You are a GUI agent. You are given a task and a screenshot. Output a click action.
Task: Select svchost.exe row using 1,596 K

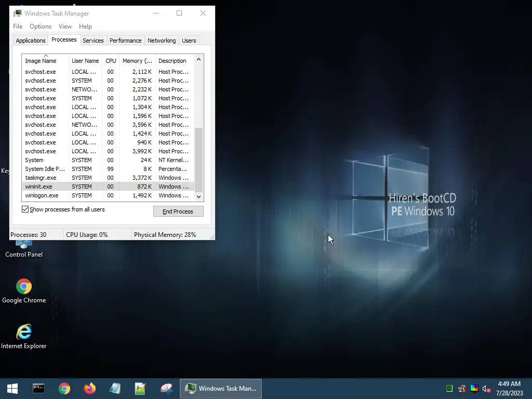coord(108,116)
